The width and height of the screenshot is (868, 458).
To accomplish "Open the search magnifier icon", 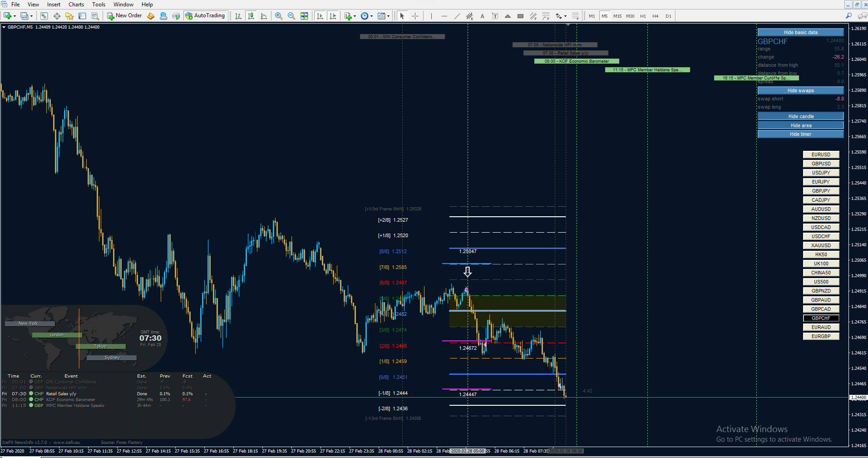I will click(848, 16).
